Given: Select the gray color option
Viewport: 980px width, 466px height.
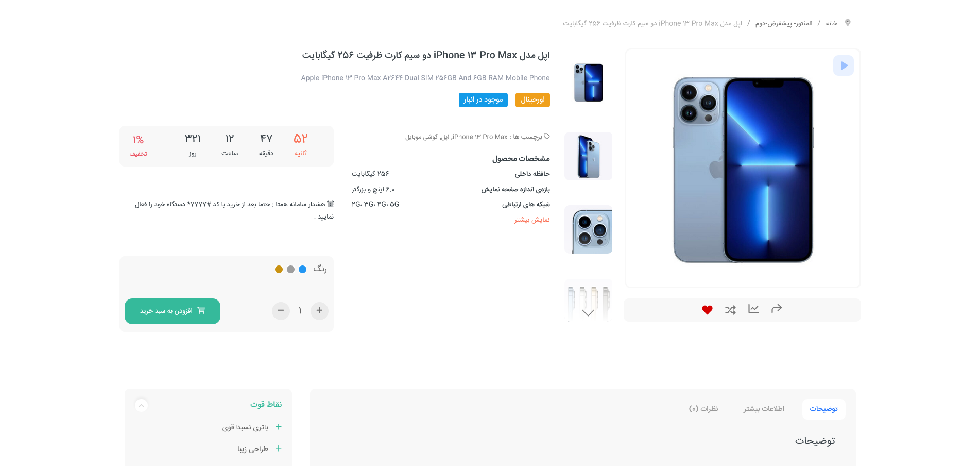Looking at the screenshot, I should click(290, 269).
